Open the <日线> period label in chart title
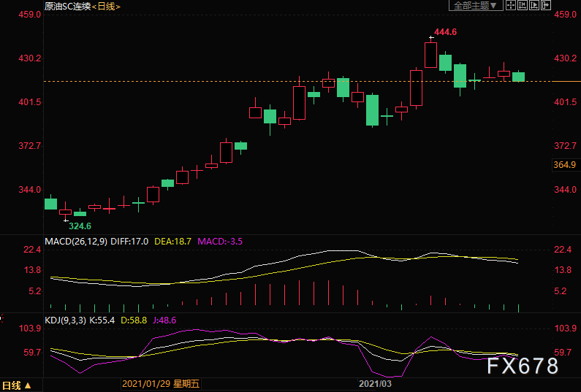Viewport: 581px width, 392px height. (x=105, y=6)
